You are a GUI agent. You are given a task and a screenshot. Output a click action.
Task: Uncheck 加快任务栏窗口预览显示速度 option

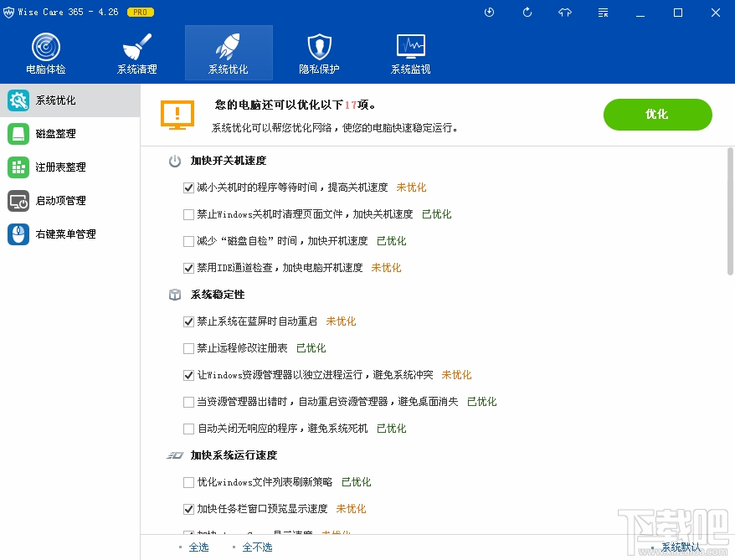188,509
